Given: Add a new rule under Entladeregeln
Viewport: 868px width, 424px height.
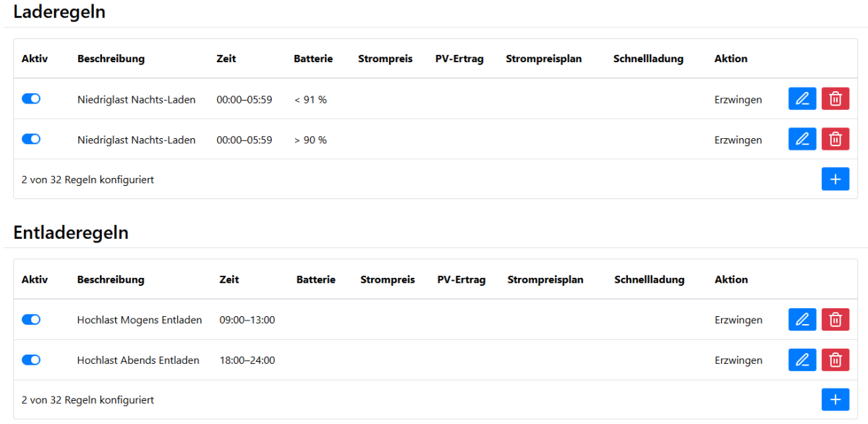Looking at the screenshot, I should [x=835, y=399].
